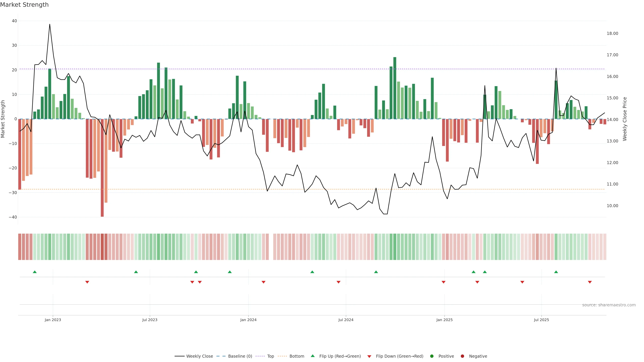Click the Weekly Close Price axis title
The width and height of the screenshot is (644, 362).
[x=625, y=119]
